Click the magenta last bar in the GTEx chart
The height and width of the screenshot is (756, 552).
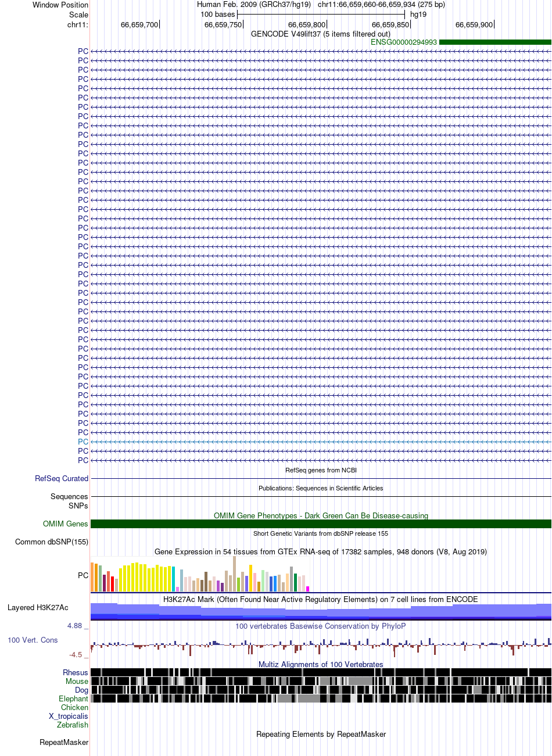[x=308, y=589]
